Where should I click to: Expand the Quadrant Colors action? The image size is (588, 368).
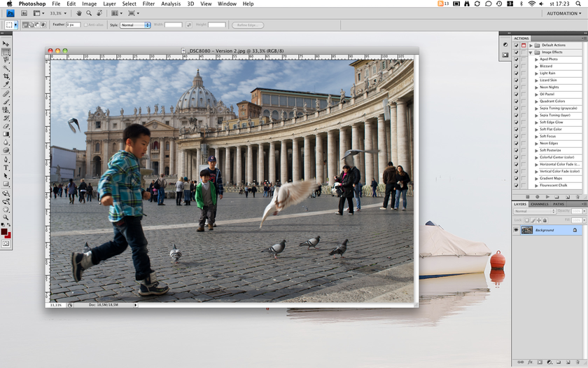tap(536, 102)
